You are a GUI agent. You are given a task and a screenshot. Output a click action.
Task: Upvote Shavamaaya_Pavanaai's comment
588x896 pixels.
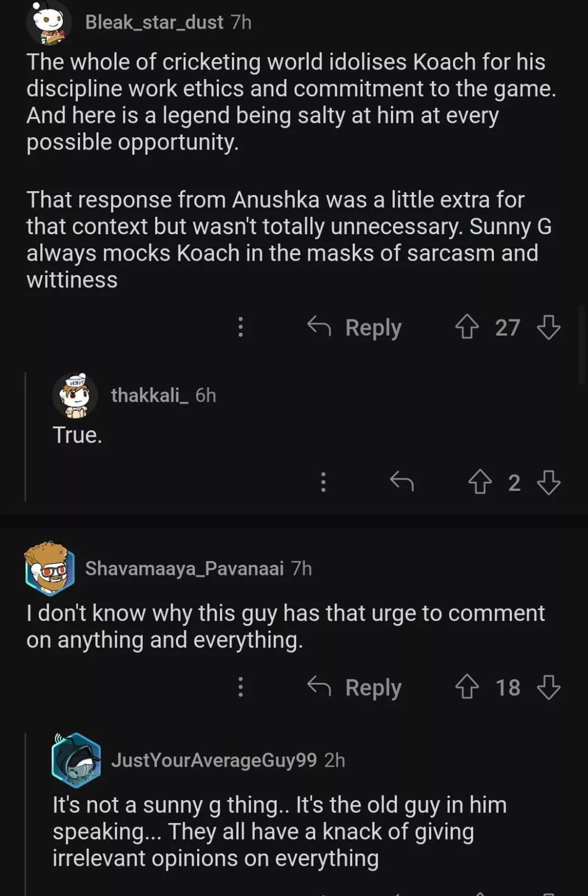[x=466, y=687]
